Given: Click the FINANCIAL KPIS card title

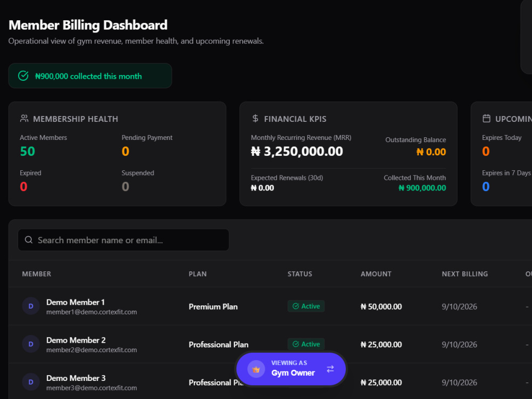Looking at the screenshot, I should coord(295,119).
